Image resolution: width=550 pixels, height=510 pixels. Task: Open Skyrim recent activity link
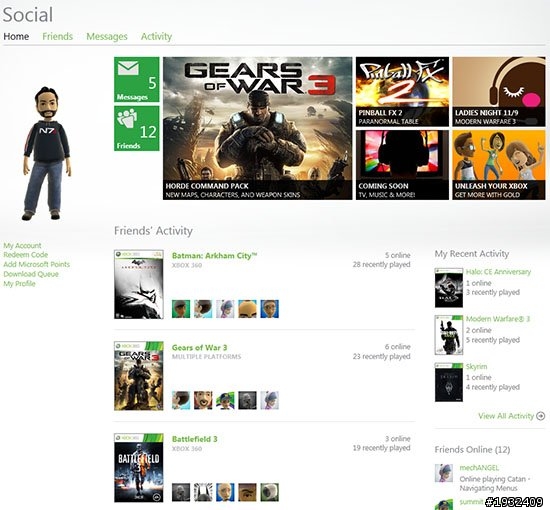(476, 367)
